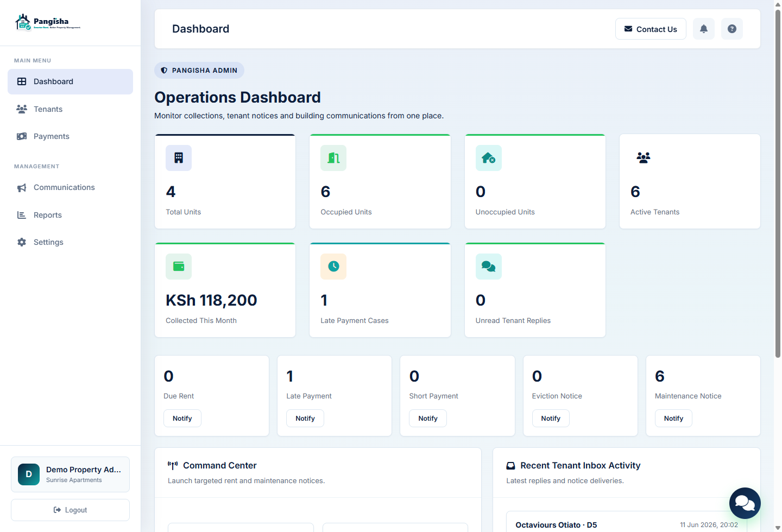The height and width of the screenshot is (532, 782).
Task: Open notifications bell
Action: 704,29
